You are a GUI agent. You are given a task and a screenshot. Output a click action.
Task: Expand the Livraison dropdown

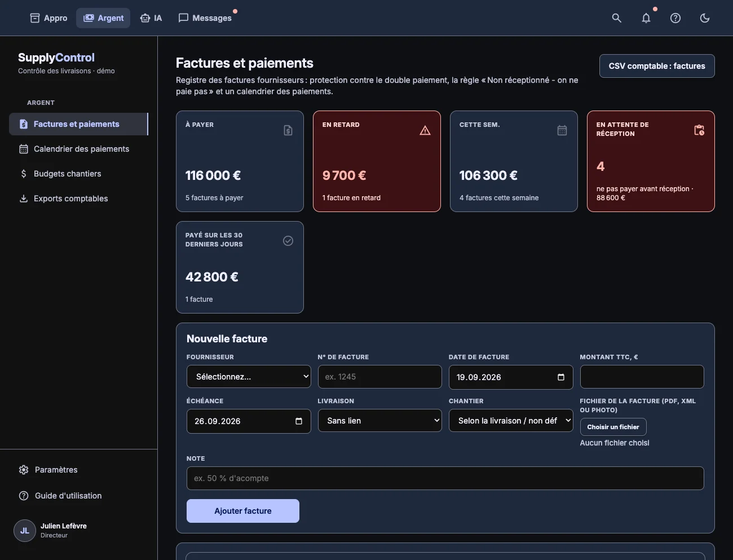(x=380, y=421)
